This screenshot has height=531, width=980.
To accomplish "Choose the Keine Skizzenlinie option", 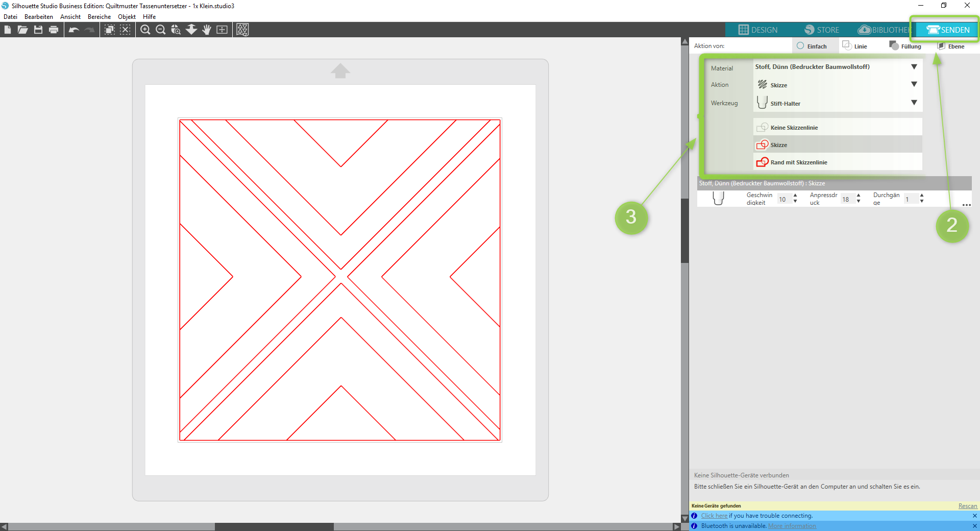I will [794, 128].
